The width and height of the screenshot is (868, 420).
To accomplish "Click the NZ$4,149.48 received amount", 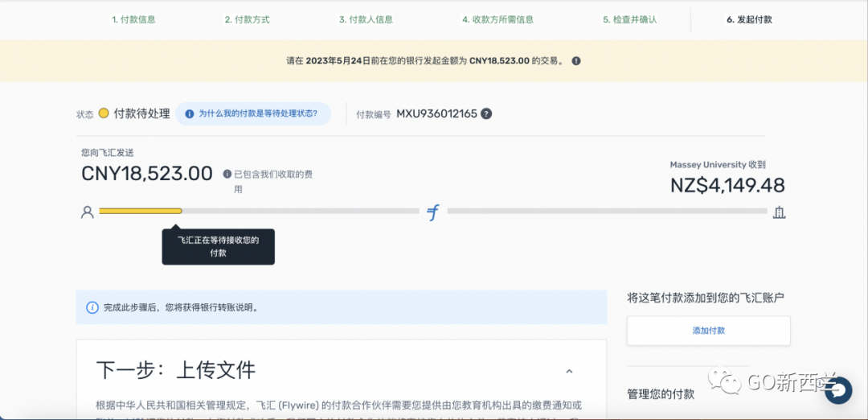I will [x=727, y=185].
